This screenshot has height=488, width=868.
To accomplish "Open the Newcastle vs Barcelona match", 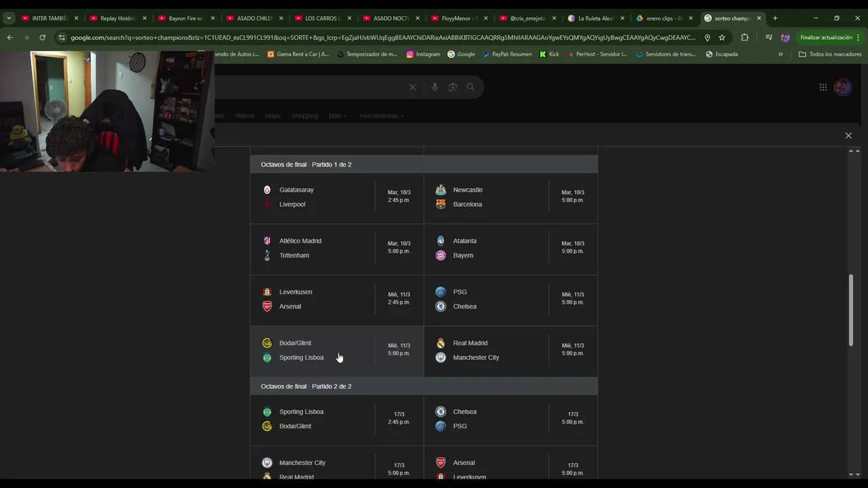I will (511, 197).
